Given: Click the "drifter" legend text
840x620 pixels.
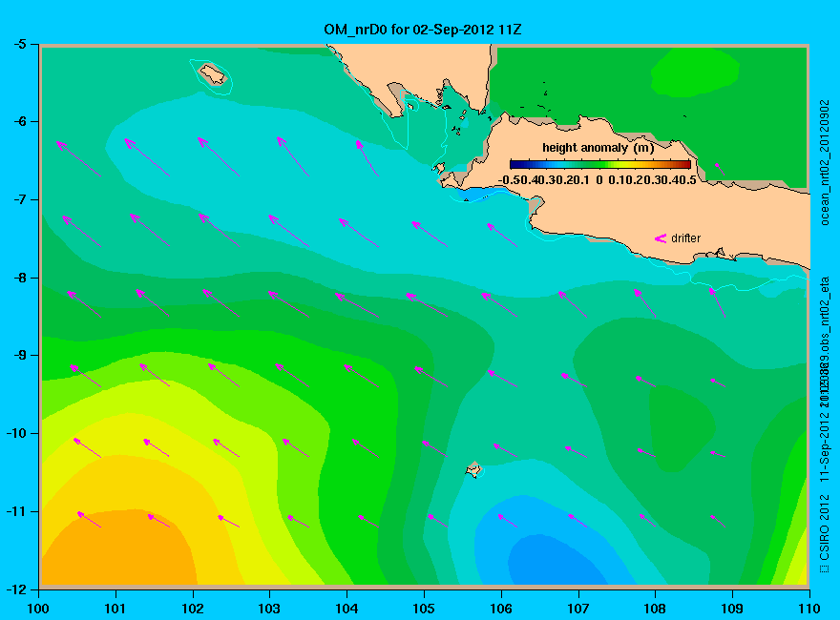Looking at the screenshot, I should point(685,238).
